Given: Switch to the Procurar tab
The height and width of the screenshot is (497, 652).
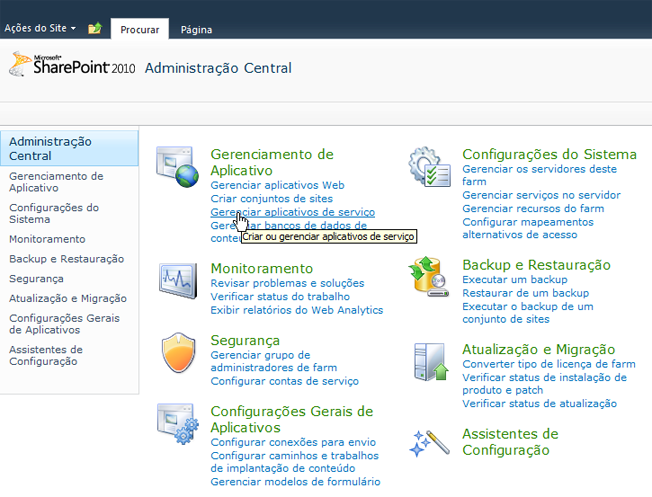Looking at the screenshot, I should (x=140, y=30).
